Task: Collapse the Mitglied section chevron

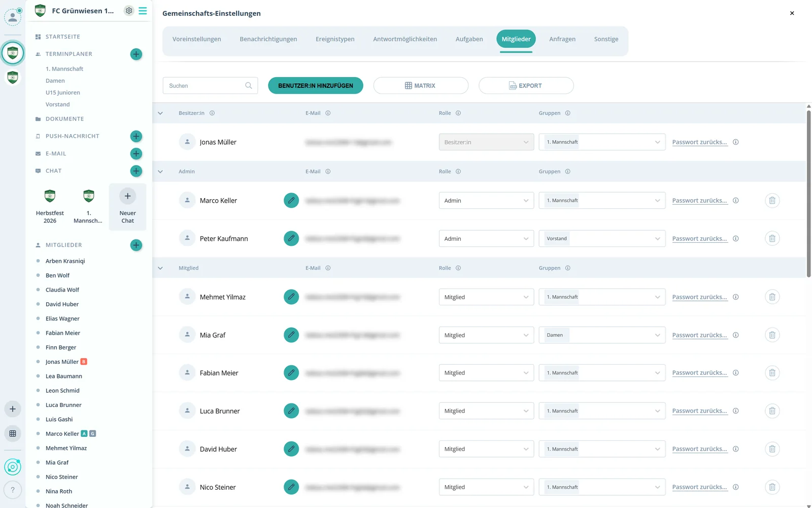Action: coord(160,268)
